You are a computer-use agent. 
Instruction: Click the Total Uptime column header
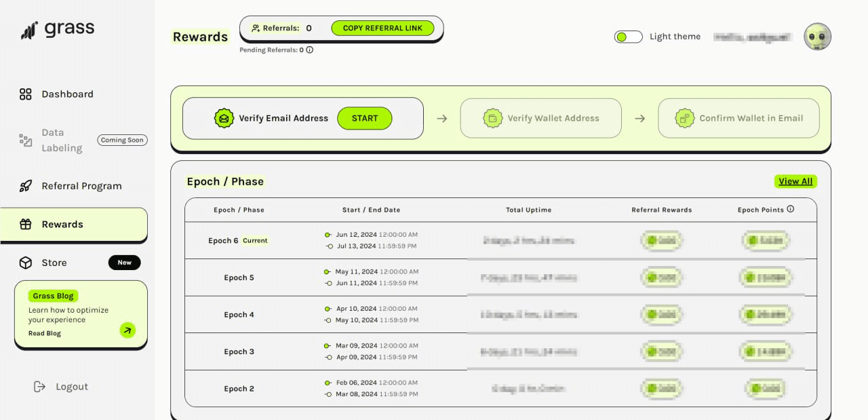coord(529,210)
